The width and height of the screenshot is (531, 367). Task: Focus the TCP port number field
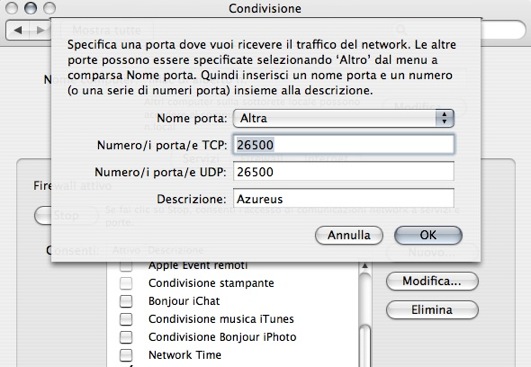coord(343,145)
